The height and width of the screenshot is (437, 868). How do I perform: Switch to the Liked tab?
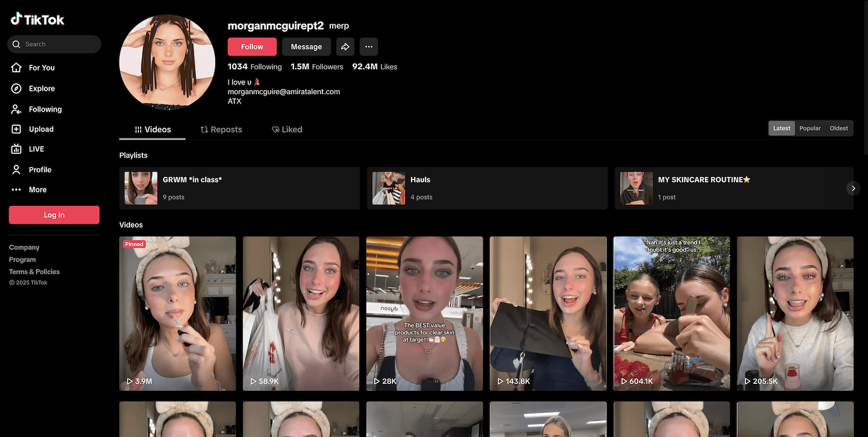click(287, 129)
